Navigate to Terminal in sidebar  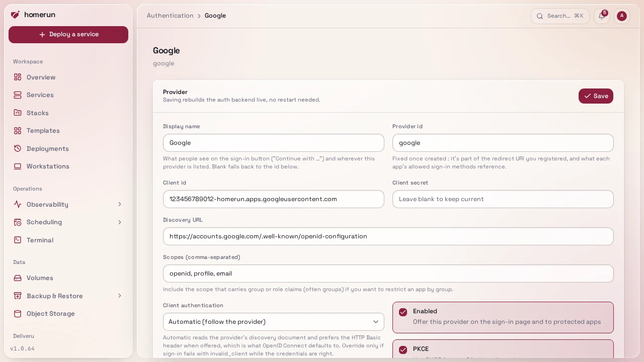[68, 240]
